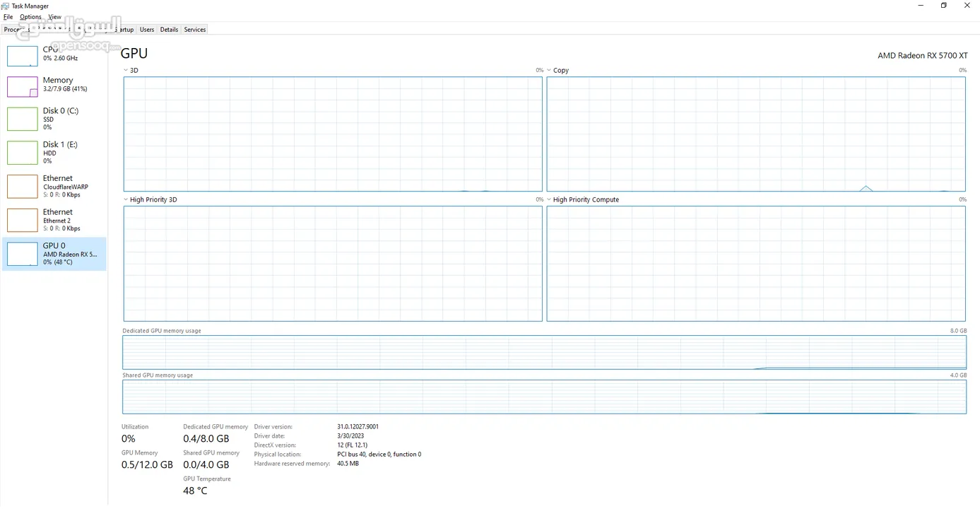Select Disk 1 (E:) HDD in sidebar
This screenshot has width=980, height=509.
(54, 152)
